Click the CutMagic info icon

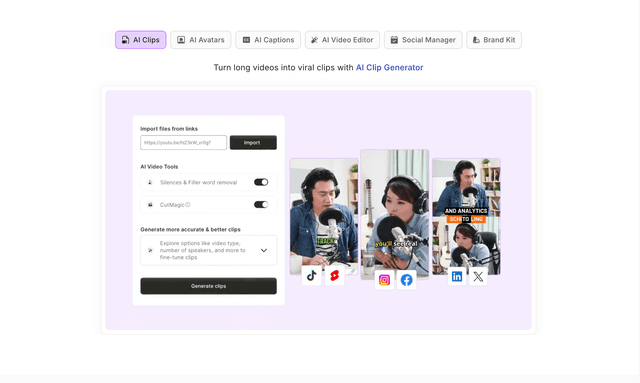[x=188, y=205]
